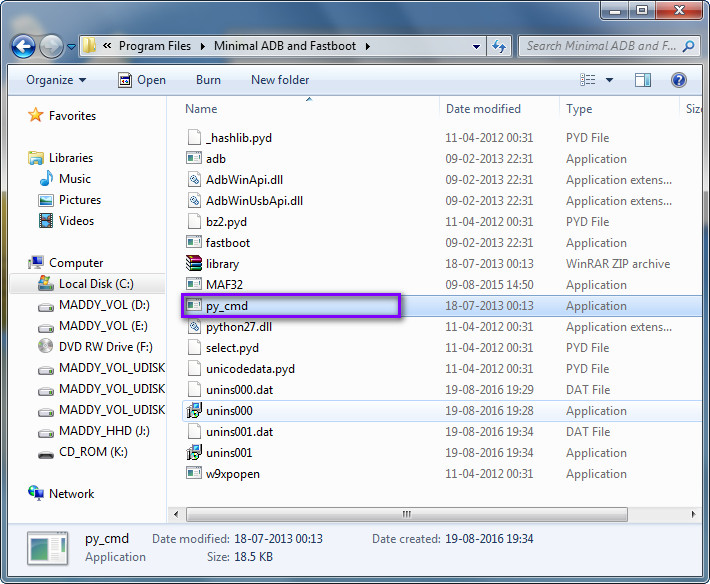
Task: Select the unins000 uninstaller icon
Action: click(x=194, y=410)
